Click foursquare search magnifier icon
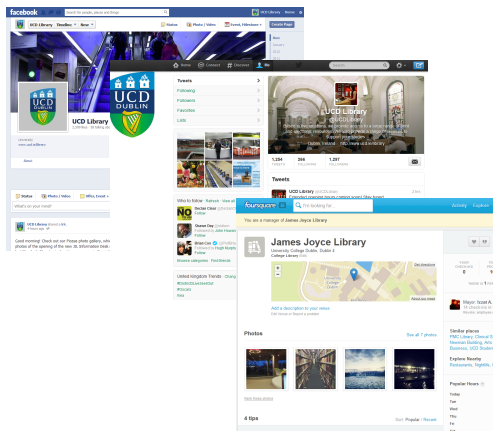The height and width of the screenshot is (448, 499). pos(298,205)
